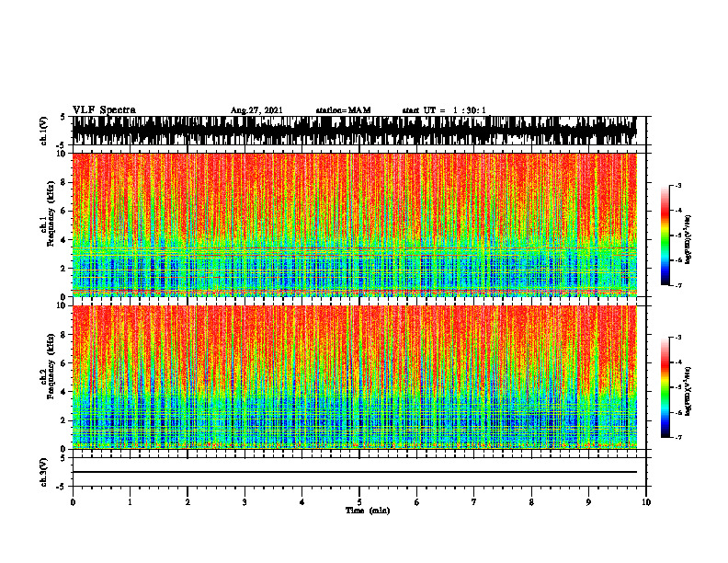Click the '-7' label on the ch.1 color bar
The height and width of the screenshot is (563, 728).
click(x=678, y=285)
